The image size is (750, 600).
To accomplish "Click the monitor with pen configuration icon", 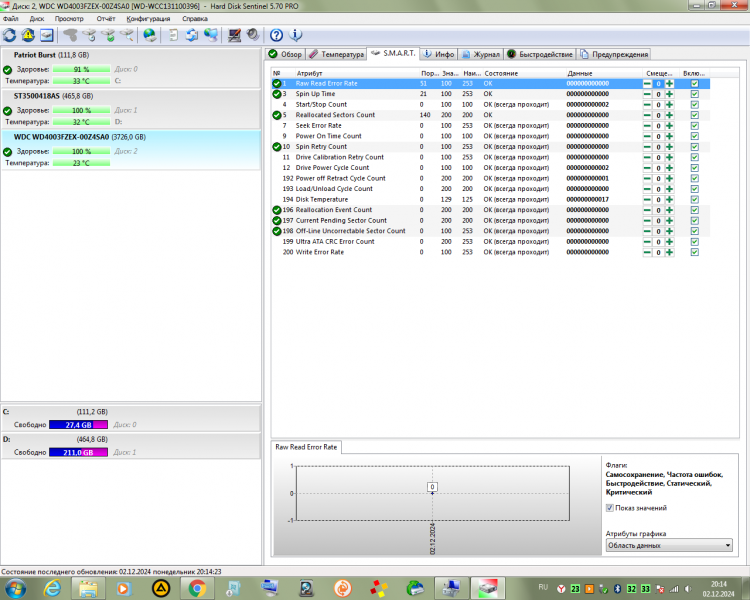I will coord(234,35).
